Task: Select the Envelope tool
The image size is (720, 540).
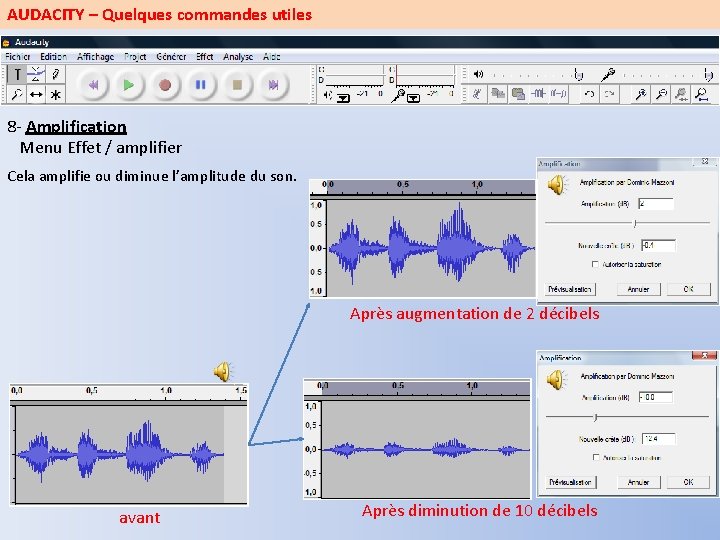Action: tap(36, 74)
